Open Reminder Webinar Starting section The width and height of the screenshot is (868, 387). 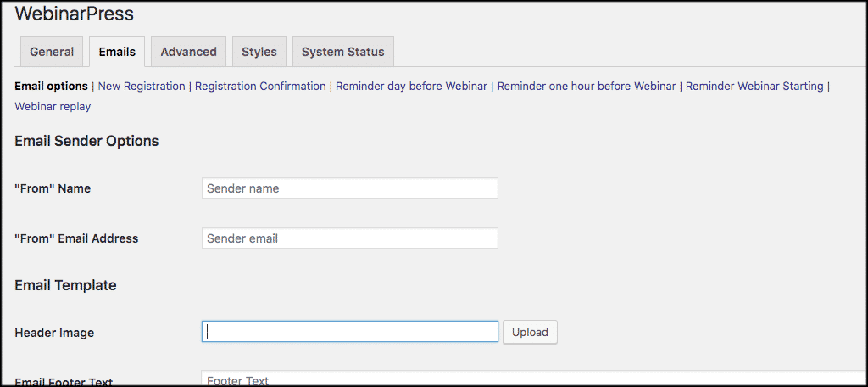[754, 86]
